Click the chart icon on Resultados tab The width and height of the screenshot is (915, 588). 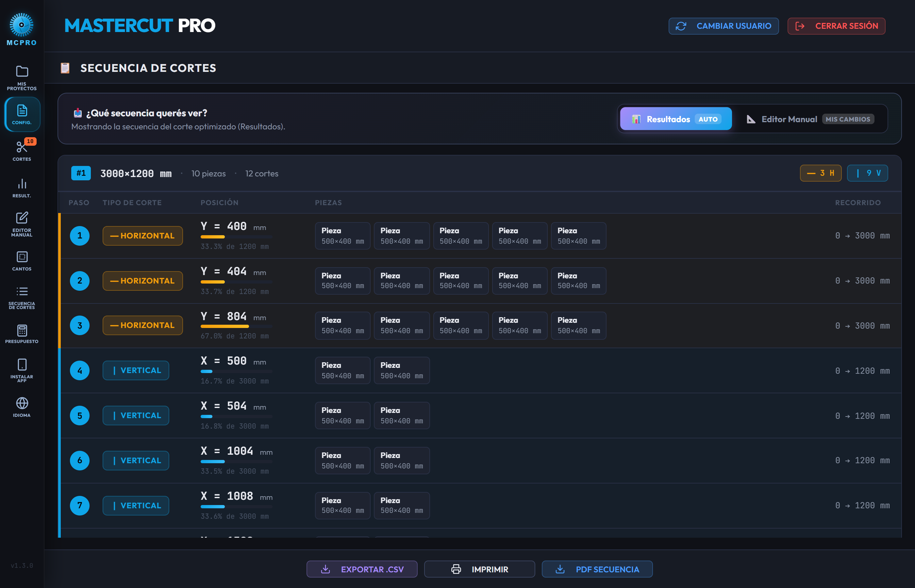tap(636, 119)
